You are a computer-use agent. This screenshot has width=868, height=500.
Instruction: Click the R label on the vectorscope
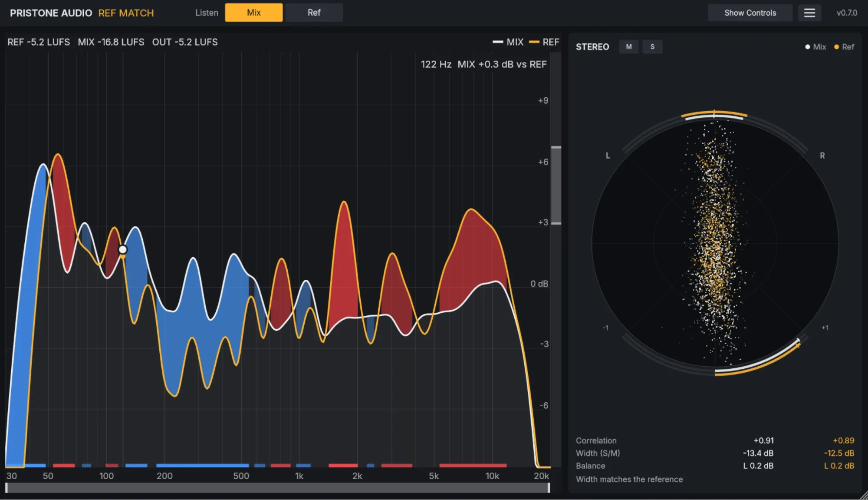822,156
